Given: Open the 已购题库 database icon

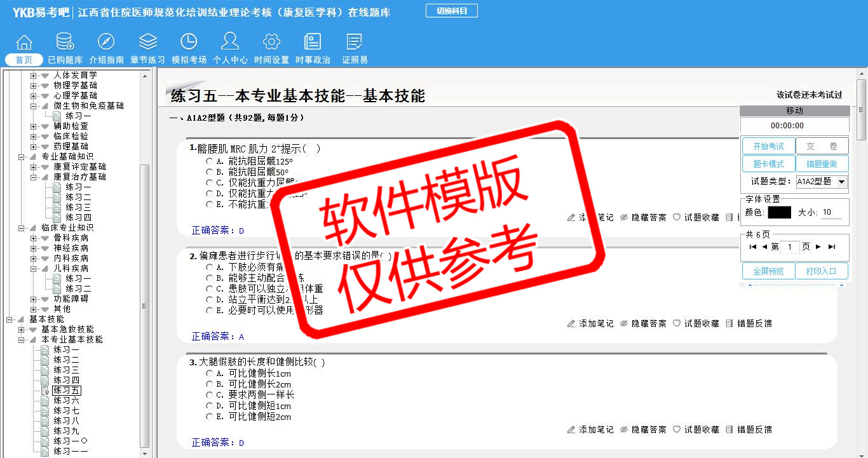Looking at the screenshot, I should click(65, 43).
